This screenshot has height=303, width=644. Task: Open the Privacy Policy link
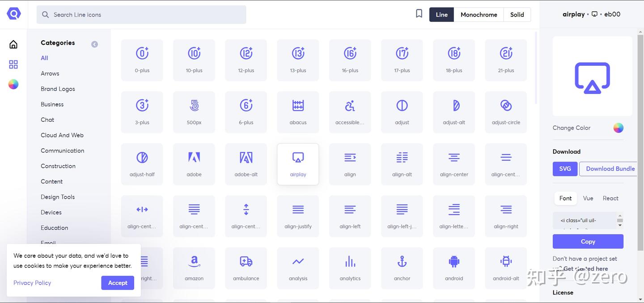tap(32, 283)
